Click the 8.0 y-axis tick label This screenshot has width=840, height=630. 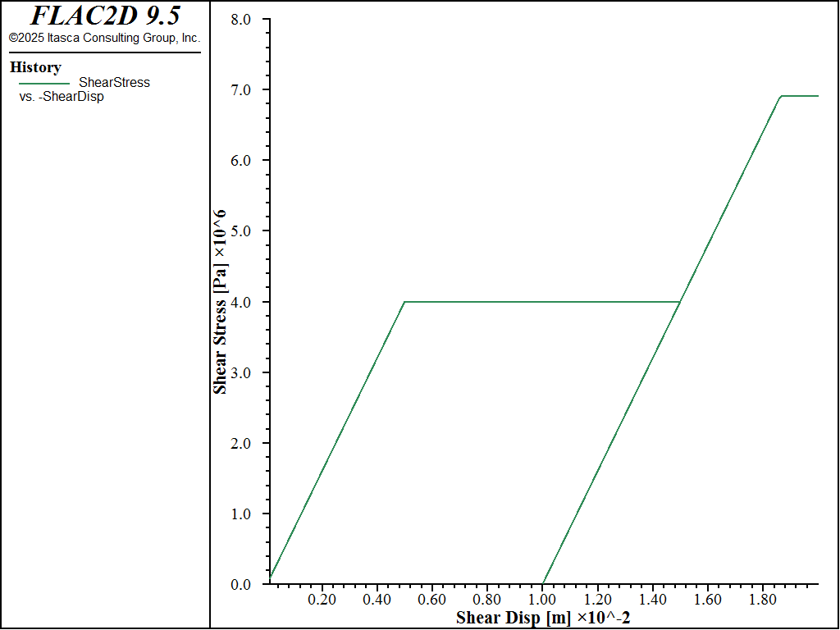click(240, 20)
